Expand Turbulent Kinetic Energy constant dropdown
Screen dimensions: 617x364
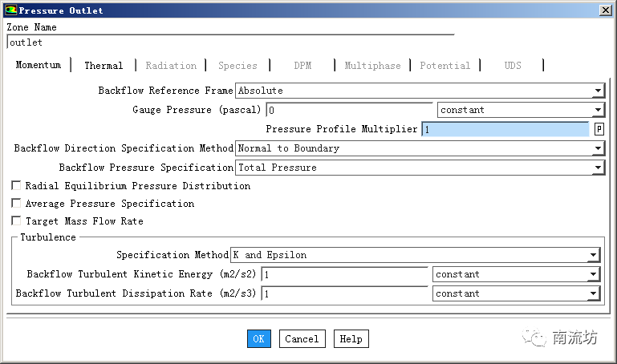(x=593, y=274)
